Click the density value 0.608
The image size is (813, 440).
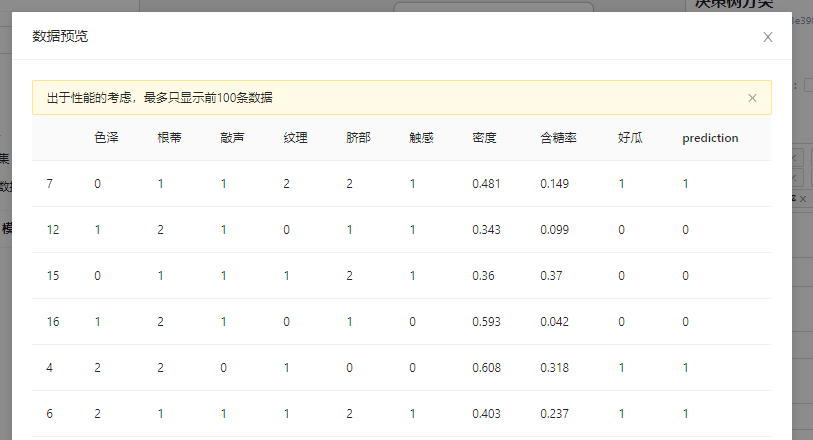click(x=486, y=368)
